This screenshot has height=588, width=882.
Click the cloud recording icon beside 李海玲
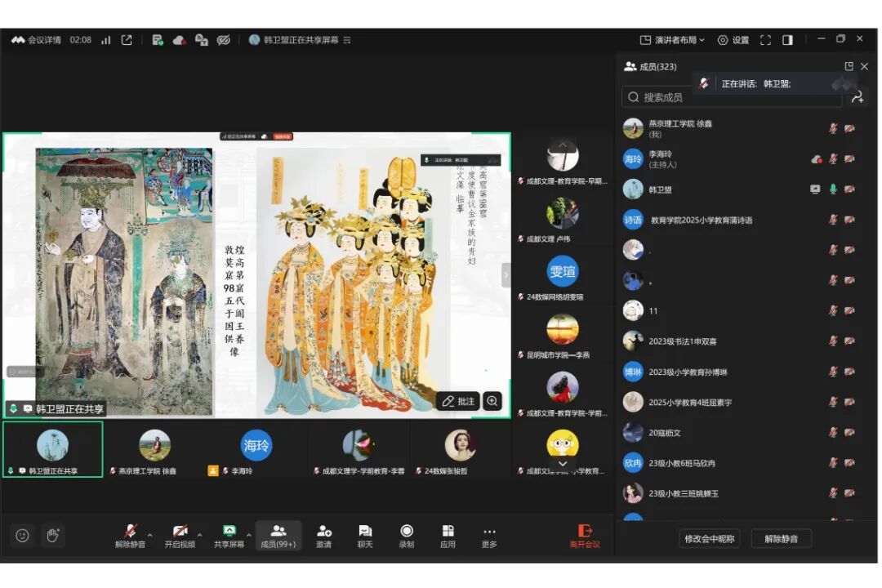pyautogui.click(x=816, y=159)
